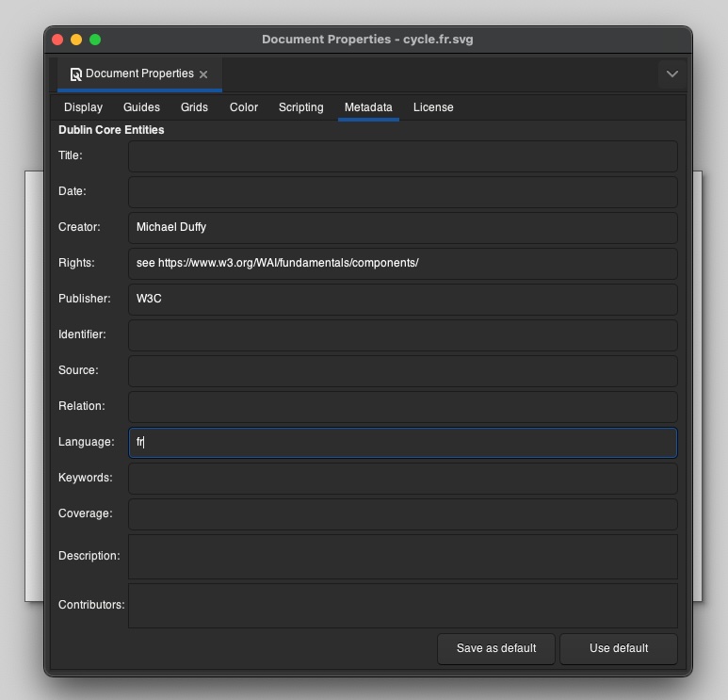Open the Guides tab
Viewport: 728px width, 700px height.
click(141, 107)
